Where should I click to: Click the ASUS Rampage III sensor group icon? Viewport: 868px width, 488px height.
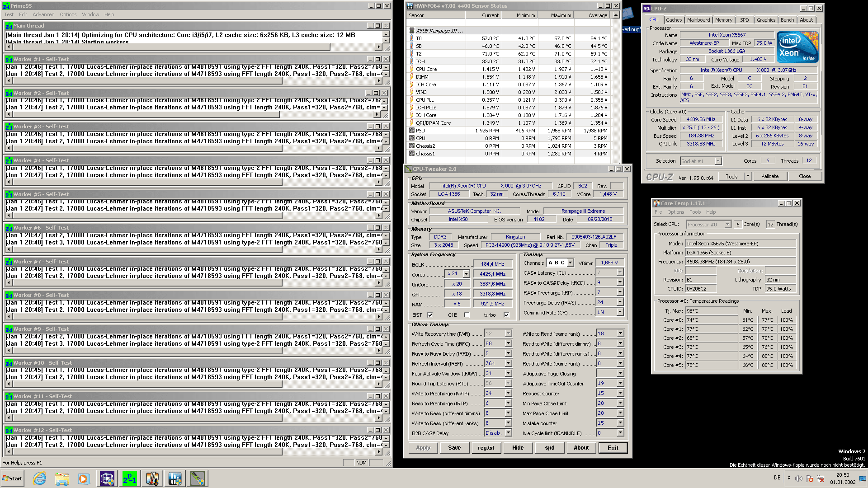[411, 31]
